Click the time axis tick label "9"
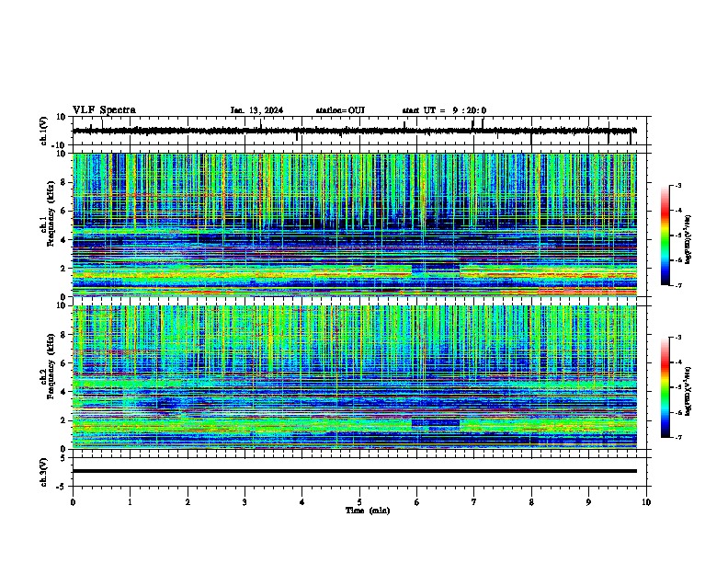The image size is (728, 563). (588, 502)
